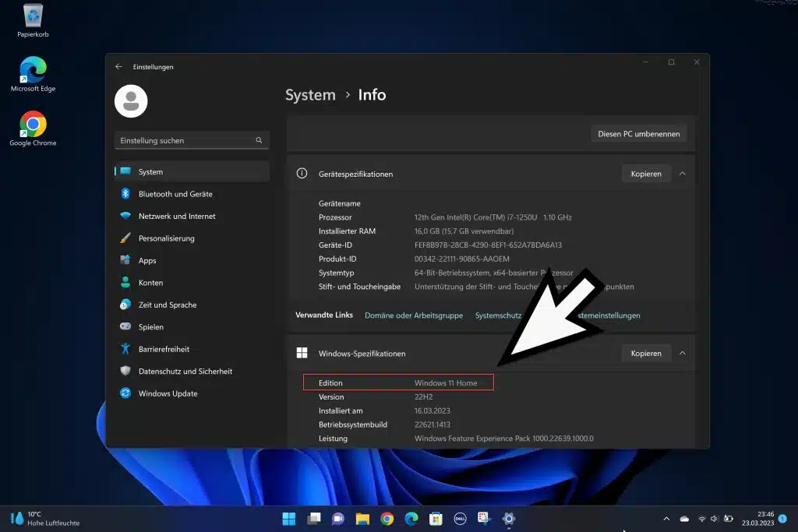Viewport: 798px width, 532px height.
Task: Open the Dell taskbar app
Action: pos(460,519)
